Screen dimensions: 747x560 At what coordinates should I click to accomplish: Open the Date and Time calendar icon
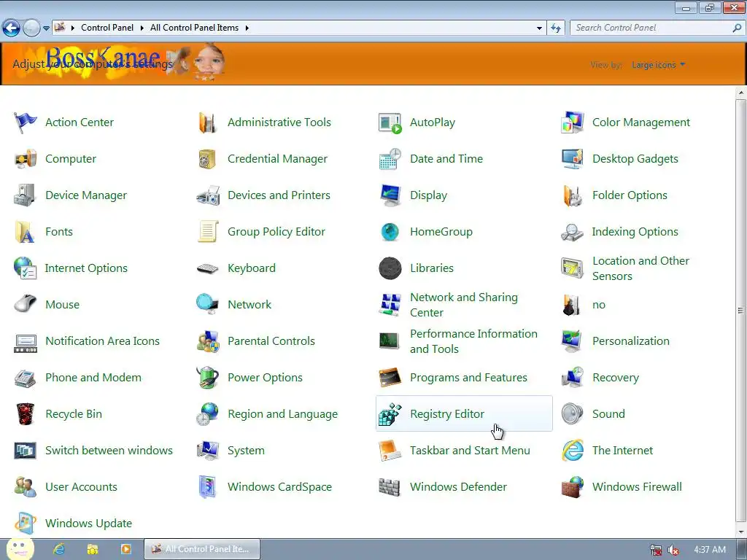[x=390, y=159]
